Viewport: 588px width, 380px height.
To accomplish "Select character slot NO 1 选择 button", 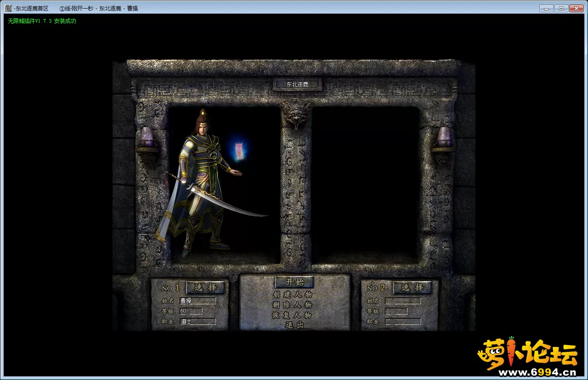I will 205,287.
